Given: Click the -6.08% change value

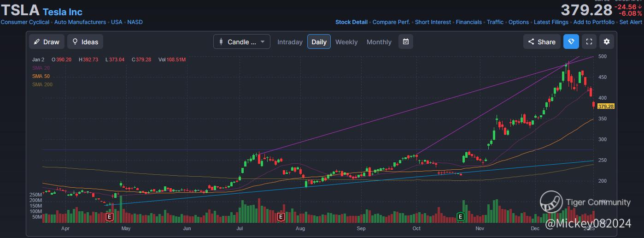Looking at the screenshot, I should [x=630, y=13].
